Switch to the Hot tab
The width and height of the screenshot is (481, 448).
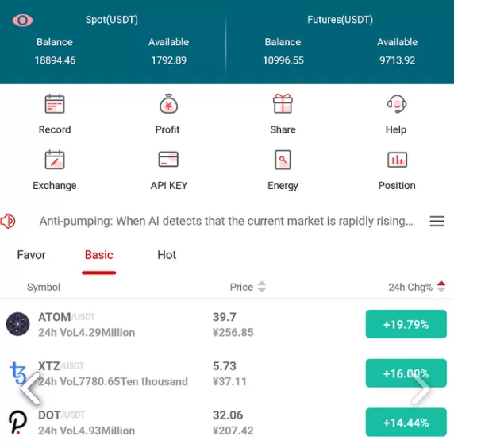tap(167, 255)
